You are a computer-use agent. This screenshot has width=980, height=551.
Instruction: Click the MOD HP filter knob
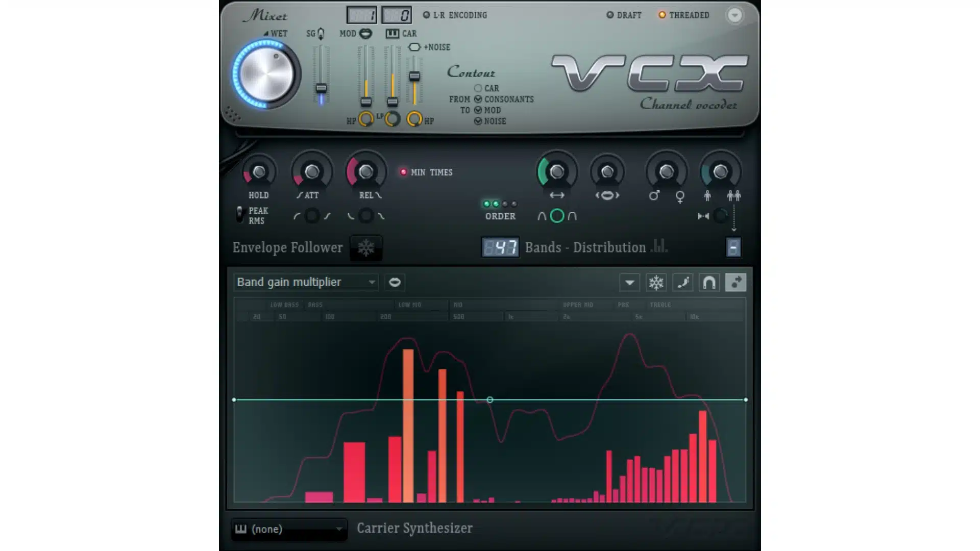click(x=365, y=119)
